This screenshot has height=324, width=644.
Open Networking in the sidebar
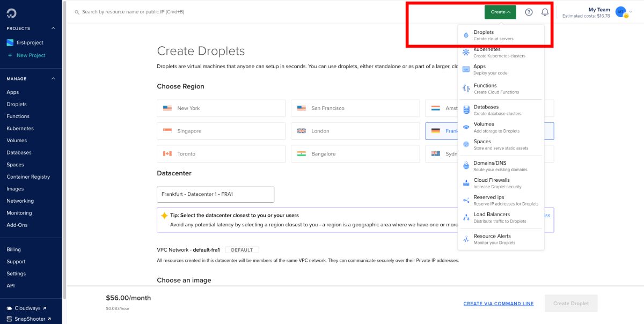[x=20, y=201]
